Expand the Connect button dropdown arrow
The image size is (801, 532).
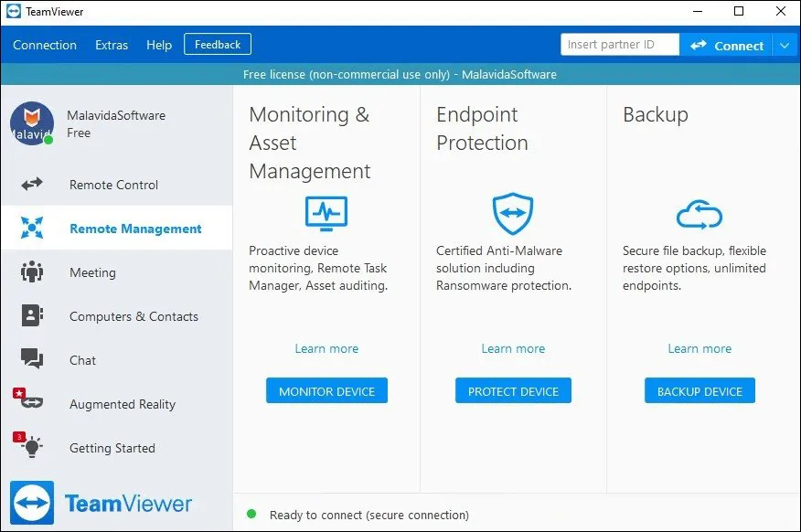click(x=785, y=45)
